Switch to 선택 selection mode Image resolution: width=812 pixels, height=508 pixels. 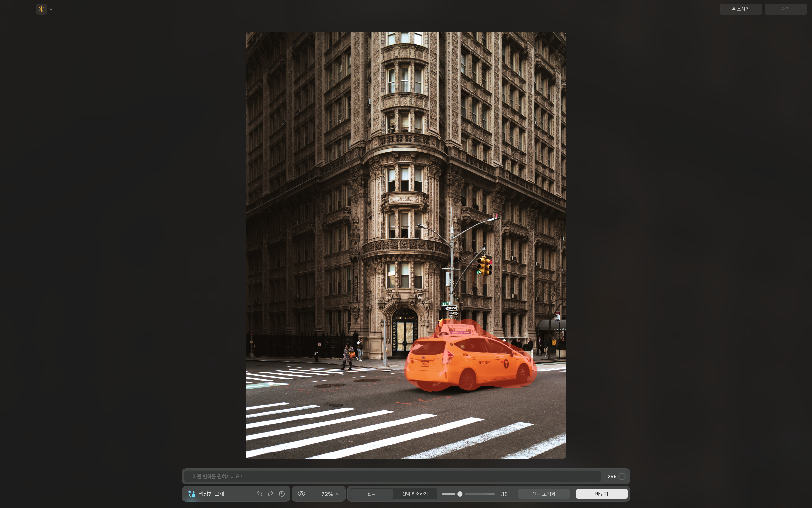371,494
